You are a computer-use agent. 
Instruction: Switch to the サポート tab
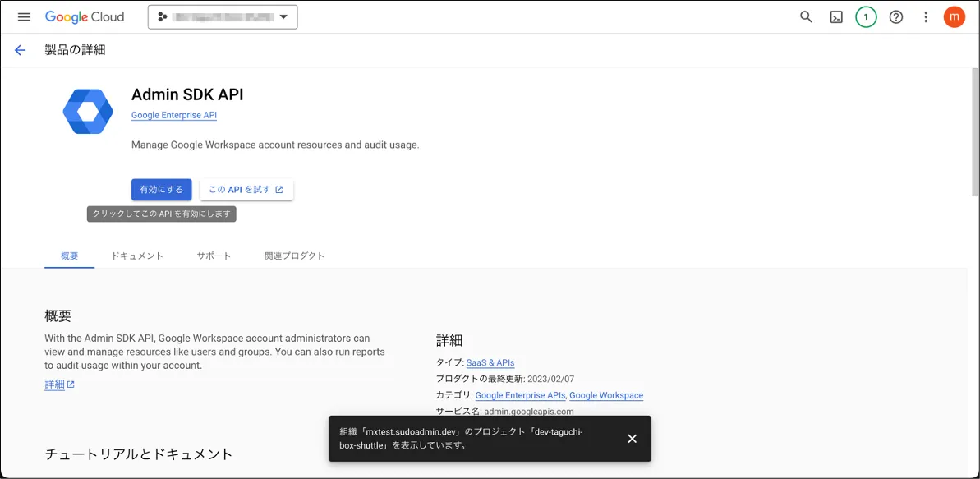point(214,256)
